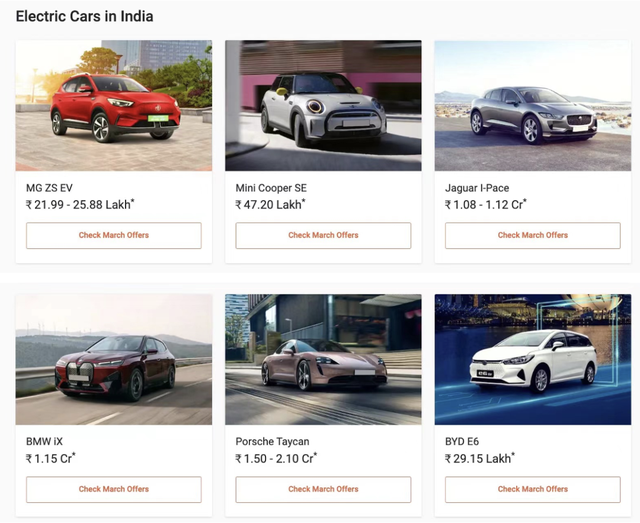Open the MG ZS EV car photo
This screenshot has width=640, height=523.
tap(114, 105)
